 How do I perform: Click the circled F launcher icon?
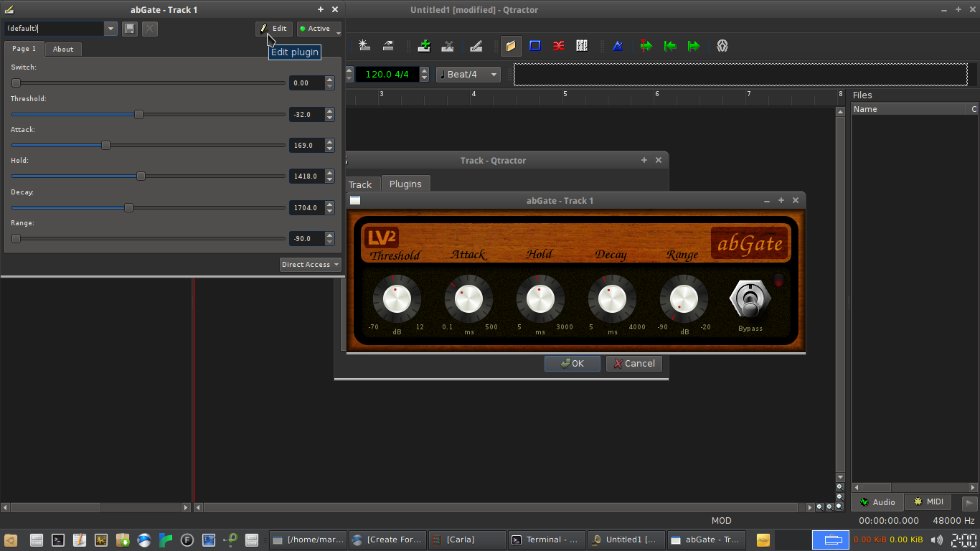[x=187, y=540]
